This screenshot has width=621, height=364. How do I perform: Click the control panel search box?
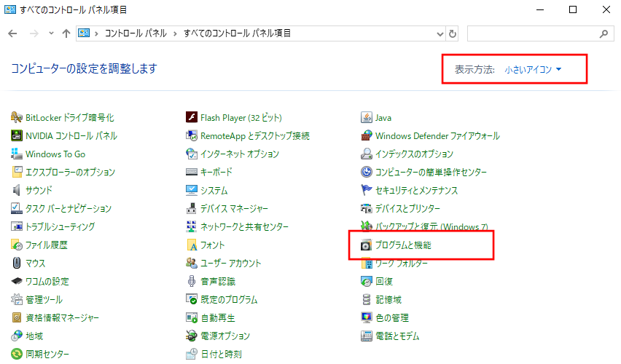541,33
